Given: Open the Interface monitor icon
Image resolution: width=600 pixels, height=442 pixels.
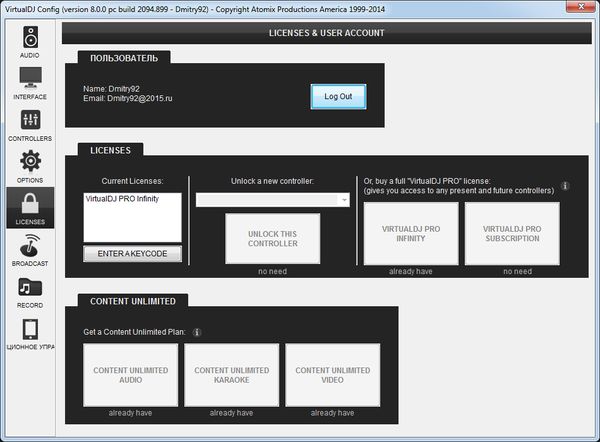Looking at the screenshot, I should pos(30,78).
